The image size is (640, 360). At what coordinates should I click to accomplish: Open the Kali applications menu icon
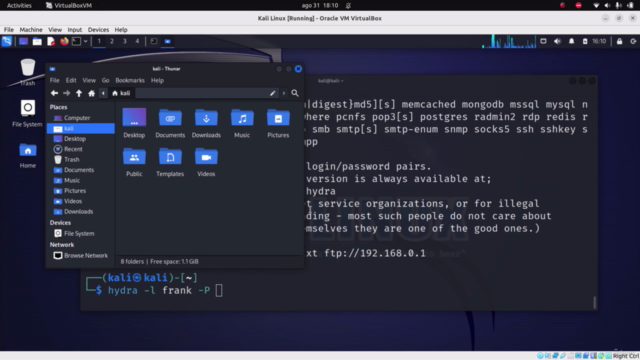(x=7, y=41)
